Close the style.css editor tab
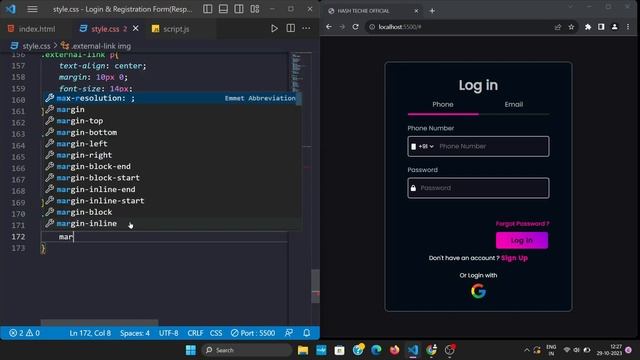640x360 pixels. pyautogui.click(x=136, y=29)
